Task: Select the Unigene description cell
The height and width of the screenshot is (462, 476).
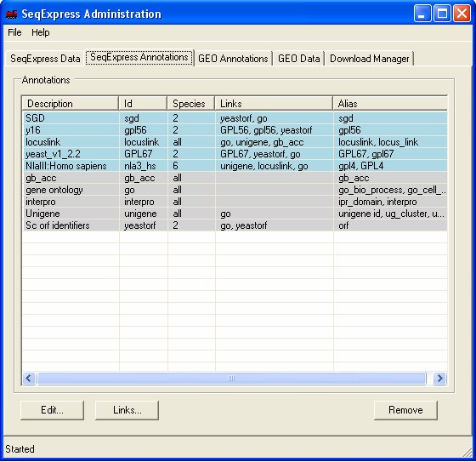Action: [x=71, y=214]
